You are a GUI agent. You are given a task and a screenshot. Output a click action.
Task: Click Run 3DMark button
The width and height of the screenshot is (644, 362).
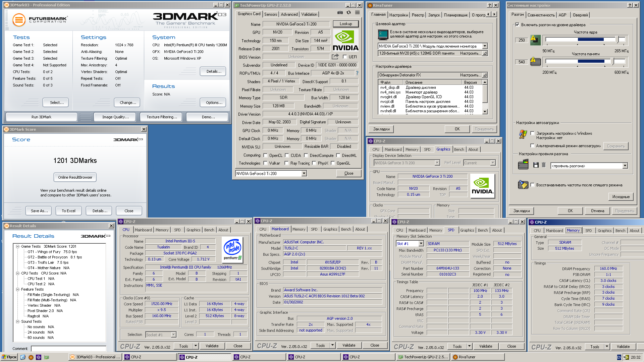tap(41, 117)
